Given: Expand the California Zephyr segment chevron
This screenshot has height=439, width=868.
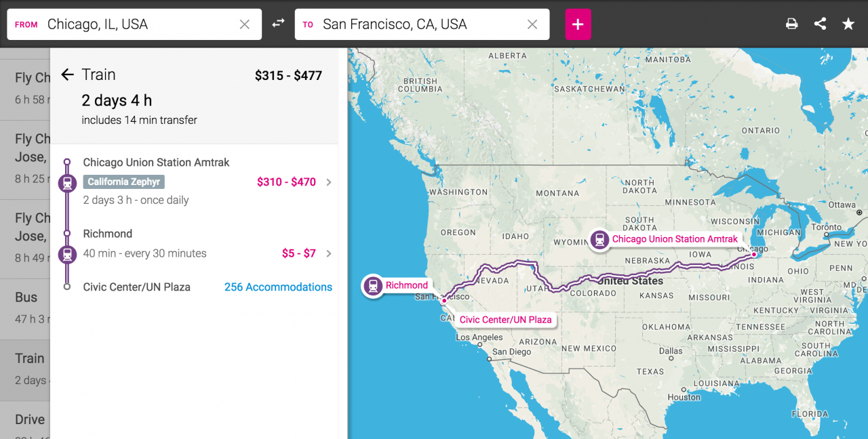Looking at the screenshot, I should [x=329, y=182].
